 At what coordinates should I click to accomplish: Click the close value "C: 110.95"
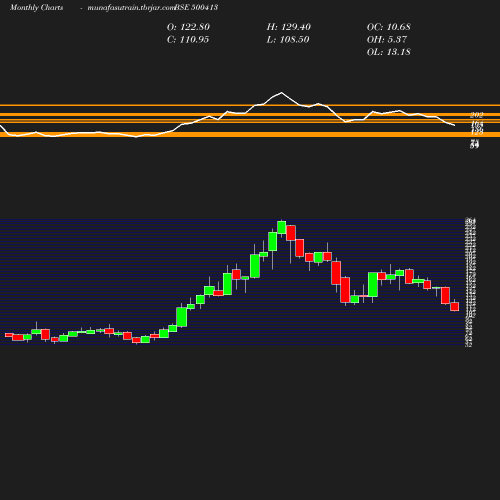(188, 40)
